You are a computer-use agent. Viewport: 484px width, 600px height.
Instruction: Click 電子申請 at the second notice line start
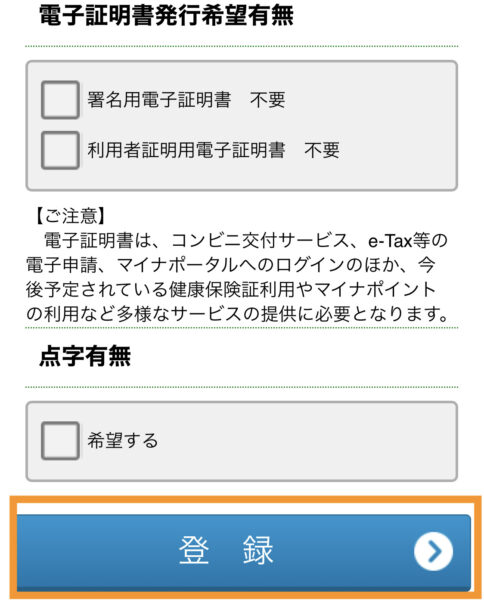[x=62, y=265]
